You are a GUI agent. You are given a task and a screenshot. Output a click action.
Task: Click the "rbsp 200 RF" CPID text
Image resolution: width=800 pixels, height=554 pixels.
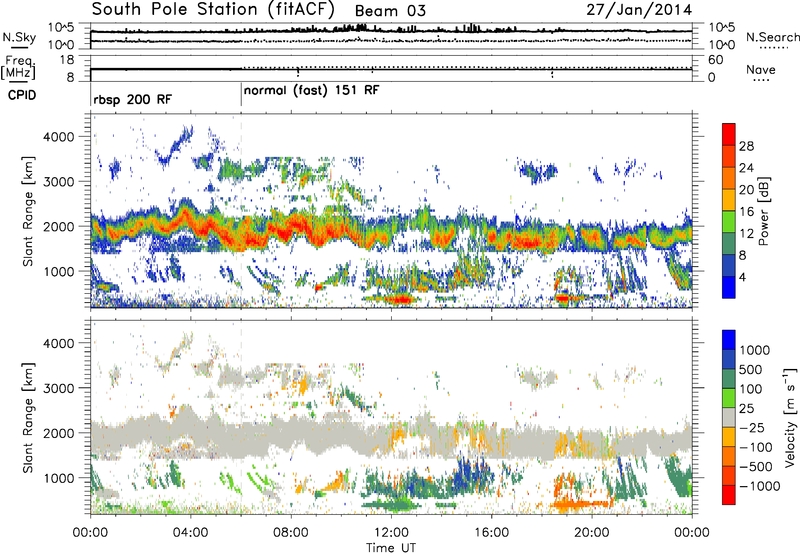coord(133,99)
